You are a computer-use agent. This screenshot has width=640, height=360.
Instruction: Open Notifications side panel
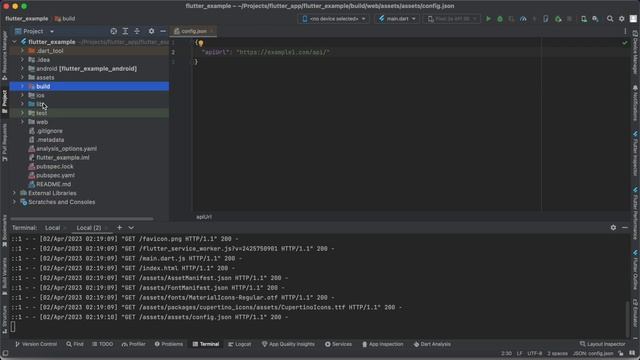635,104
